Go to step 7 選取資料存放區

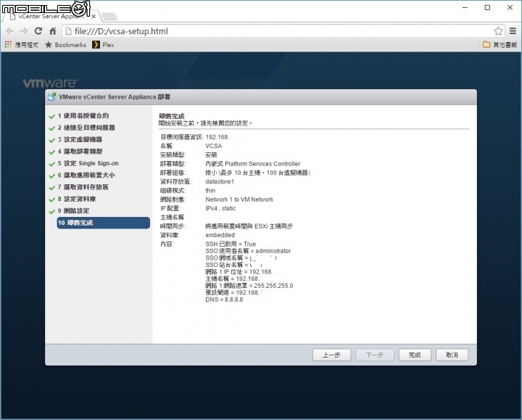83,187
